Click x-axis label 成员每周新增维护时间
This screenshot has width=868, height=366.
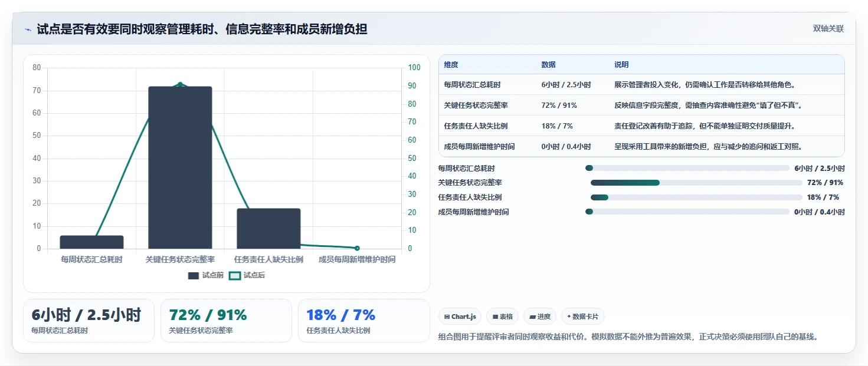coord(357,259)
